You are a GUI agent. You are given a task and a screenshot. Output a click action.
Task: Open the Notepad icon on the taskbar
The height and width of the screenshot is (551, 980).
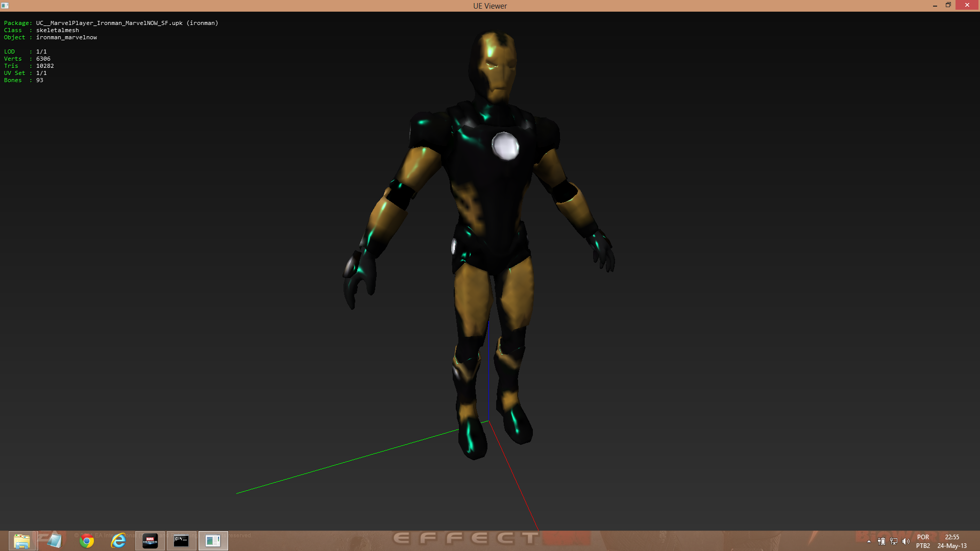pos(54,541)
